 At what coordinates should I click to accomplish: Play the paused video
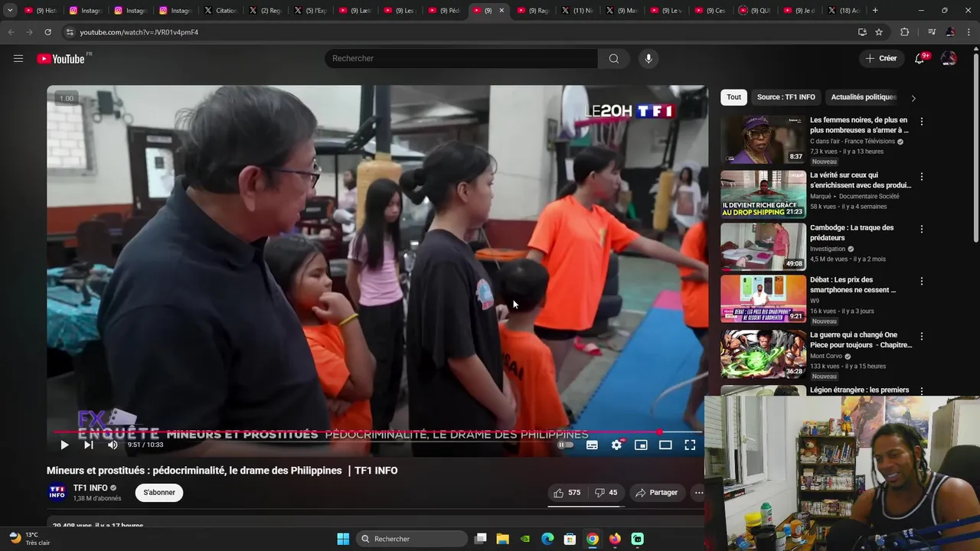point(64,445)
